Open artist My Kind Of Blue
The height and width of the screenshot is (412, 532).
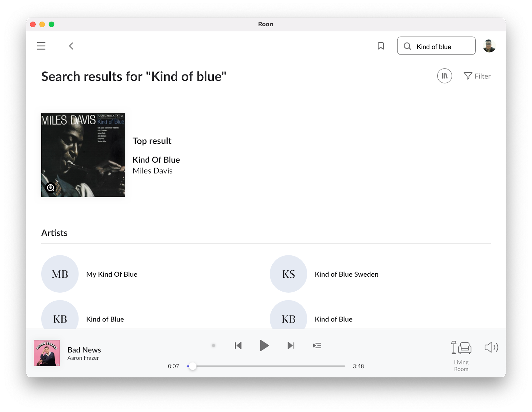coord(112,274)
